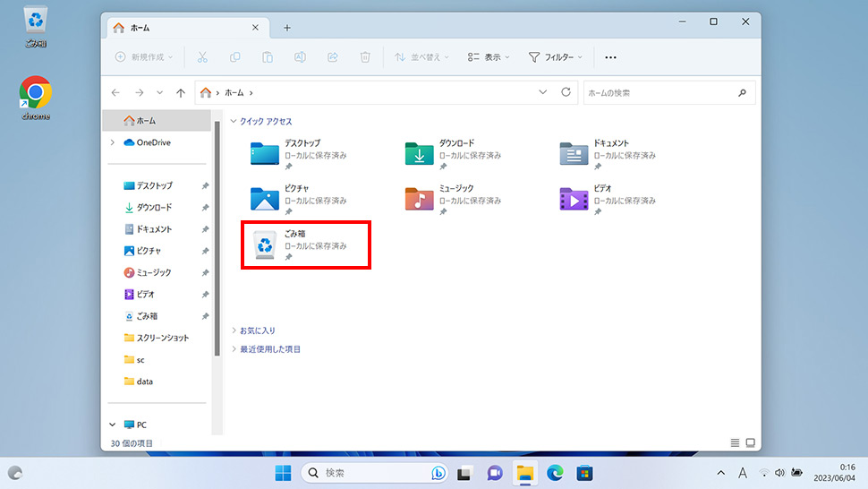
Task: Open the Windows Start button
Action: point(283,473)
